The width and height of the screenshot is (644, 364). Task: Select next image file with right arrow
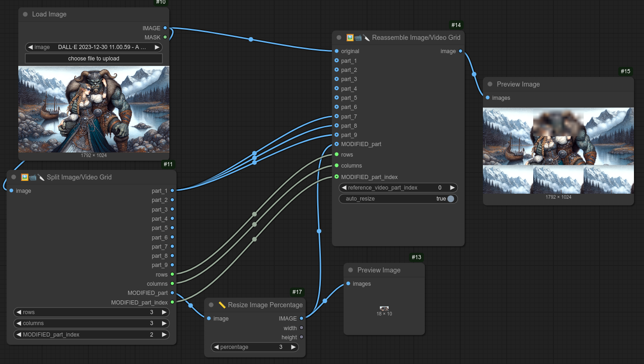[x=157, y=47]
